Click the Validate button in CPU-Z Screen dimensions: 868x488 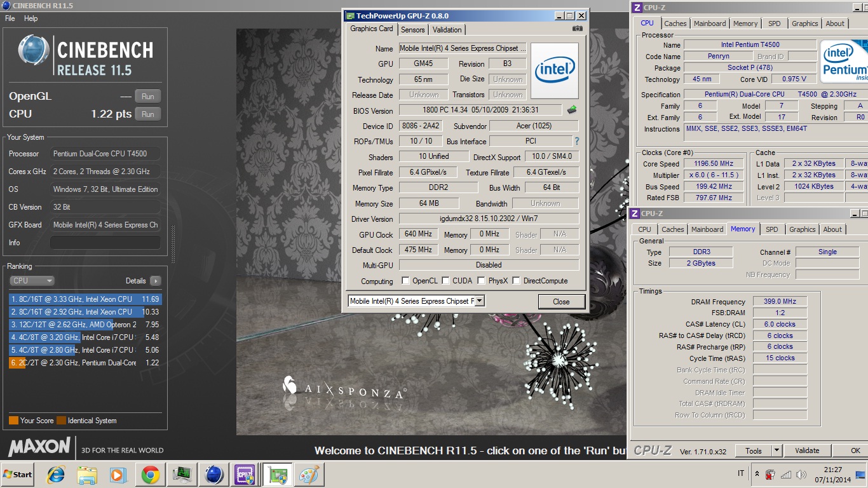(x=807, y=451)
